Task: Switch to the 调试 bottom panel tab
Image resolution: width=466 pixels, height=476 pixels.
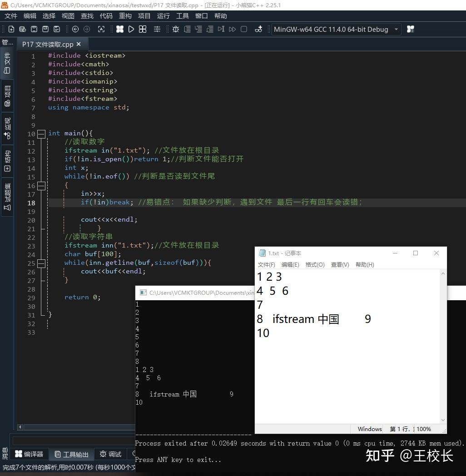Action: [x=110, y=454]
